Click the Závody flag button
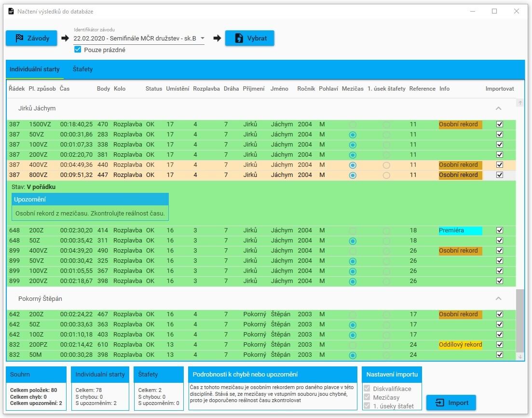 click(31, 38)
